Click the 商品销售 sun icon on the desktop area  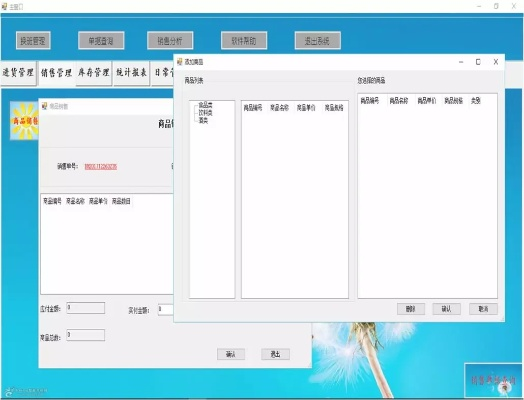(24, 121)
